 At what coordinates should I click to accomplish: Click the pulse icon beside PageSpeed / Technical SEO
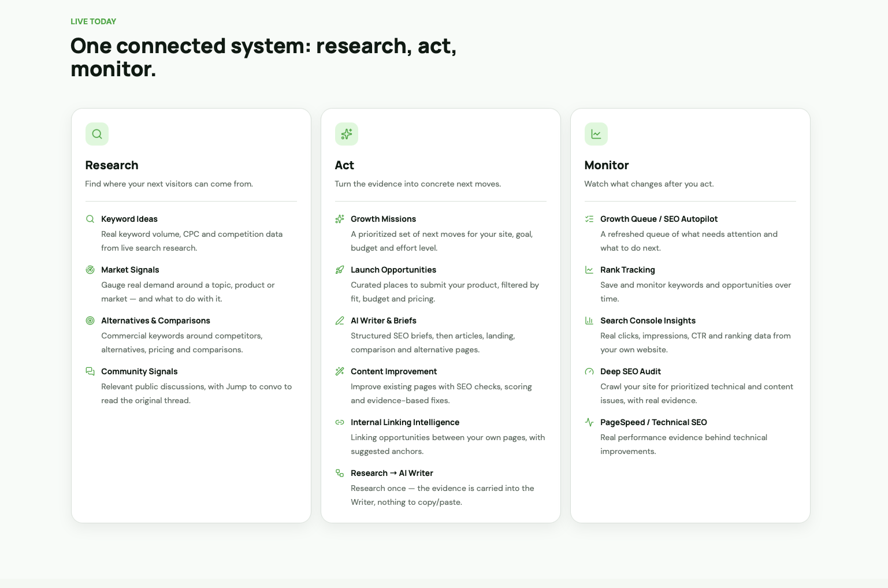point(589,422)
